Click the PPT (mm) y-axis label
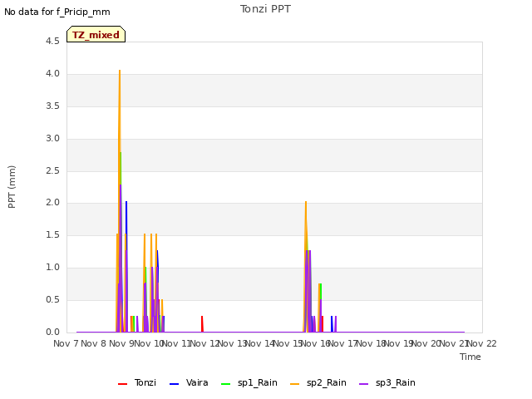The image size is (532, 399). coord(12,186)
